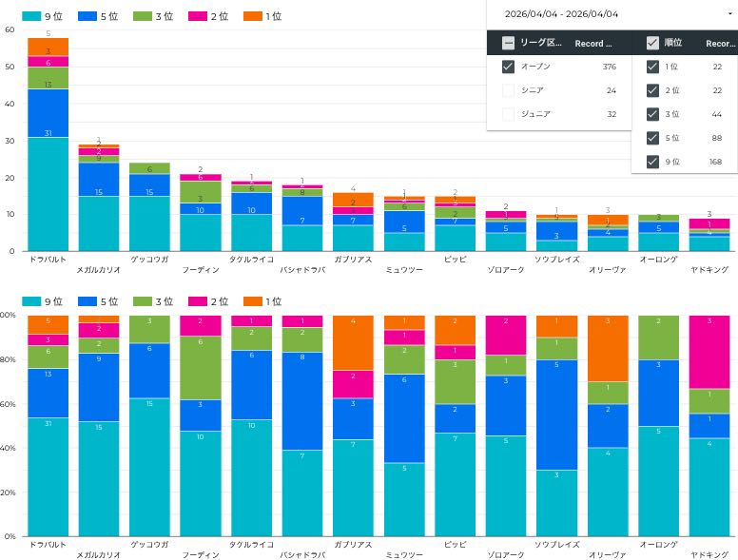
Task: Uncheck the 1位 rank checkbox
Action: (x=652, y=67)
